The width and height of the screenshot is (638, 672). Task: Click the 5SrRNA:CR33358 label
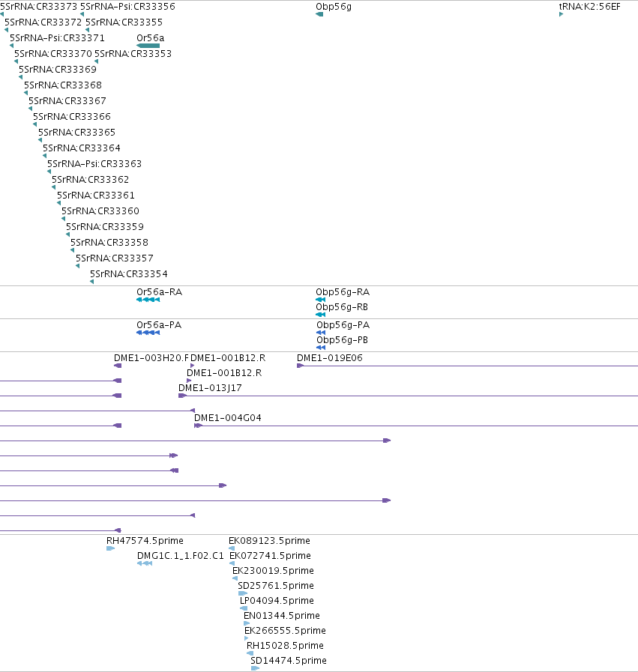109,243
